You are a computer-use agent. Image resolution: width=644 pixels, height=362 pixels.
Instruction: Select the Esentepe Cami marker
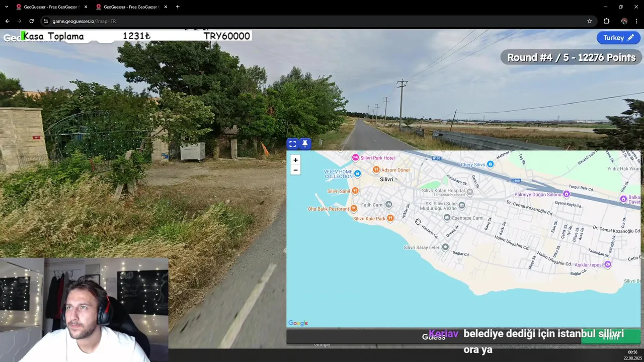click(x=447, y=218)
